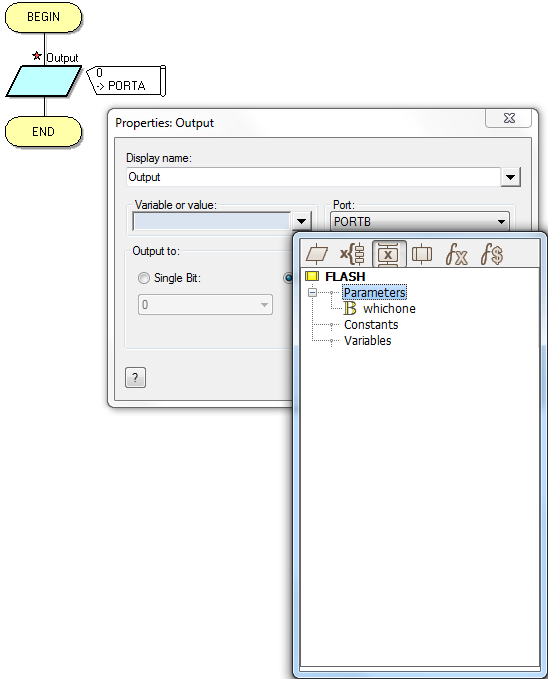548x679 pixels.
Task: Open the globals x-brace list icon
Action: pyautogui.click(x=353, y=253)
